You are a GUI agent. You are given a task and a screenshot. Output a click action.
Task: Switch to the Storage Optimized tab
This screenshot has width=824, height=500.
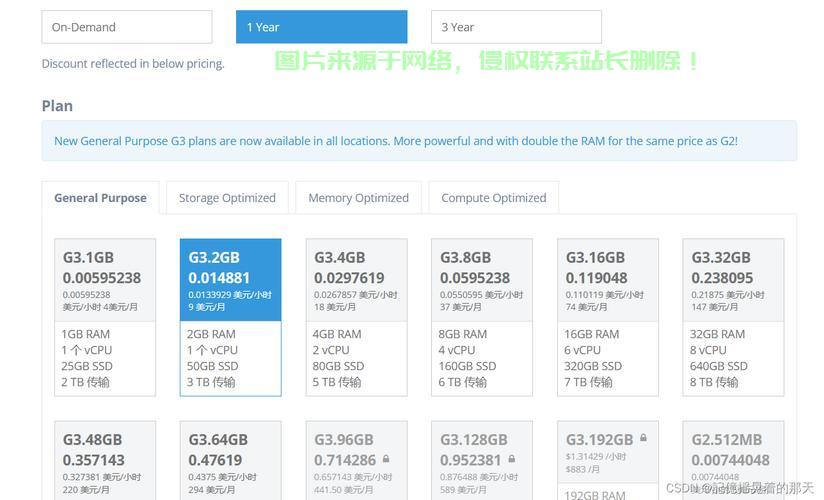[x=227, y=198]
